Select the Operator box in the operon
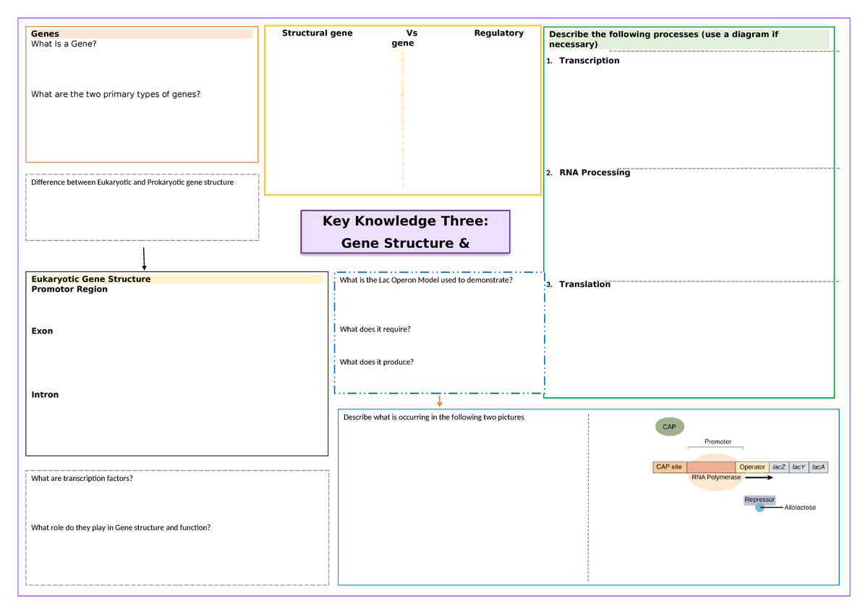This screenshot has width=868, height=614. 752,467
